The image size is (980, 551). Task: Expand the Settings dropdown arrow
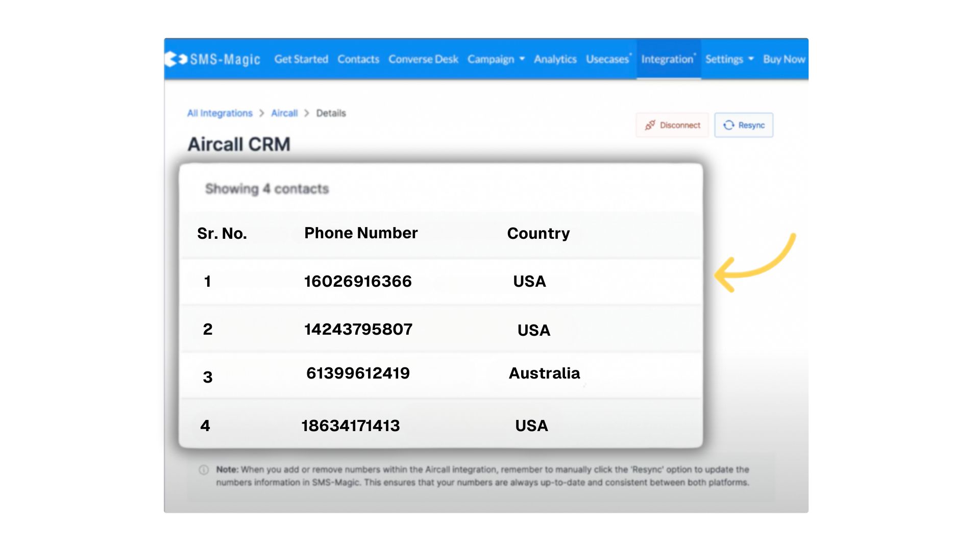[x=751, y=59]
